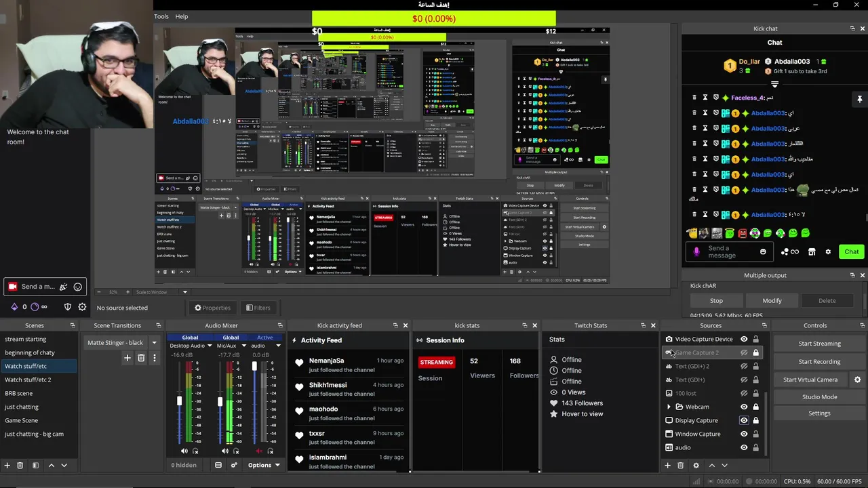
Task: Add a new scene with the Scenes plus icon
Action: click(x=7, y=466)
